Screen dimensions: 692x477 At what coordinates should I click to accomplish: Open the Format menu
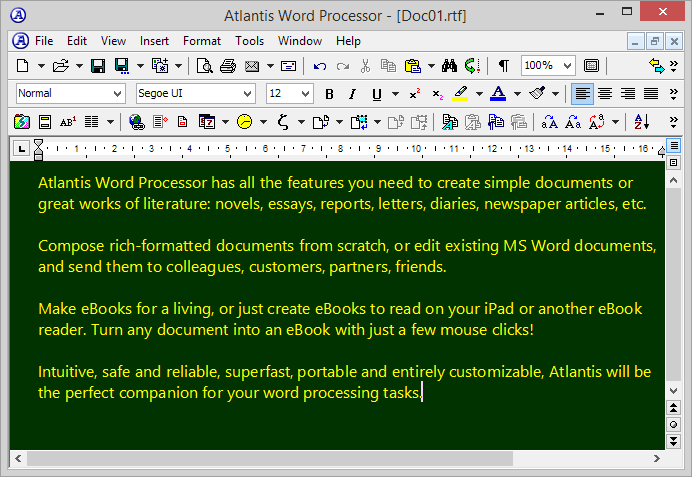pos(202,41)
